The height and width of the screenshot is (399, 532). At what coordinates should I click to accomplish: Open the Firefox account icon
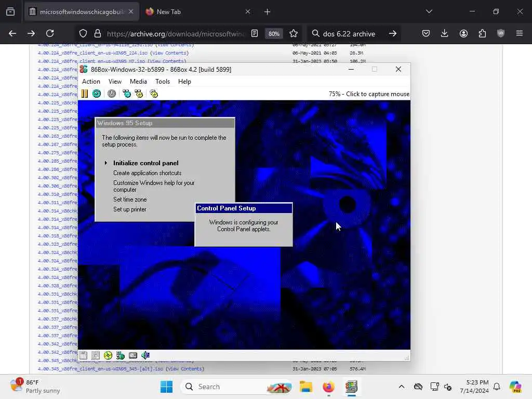pos(463,33)
